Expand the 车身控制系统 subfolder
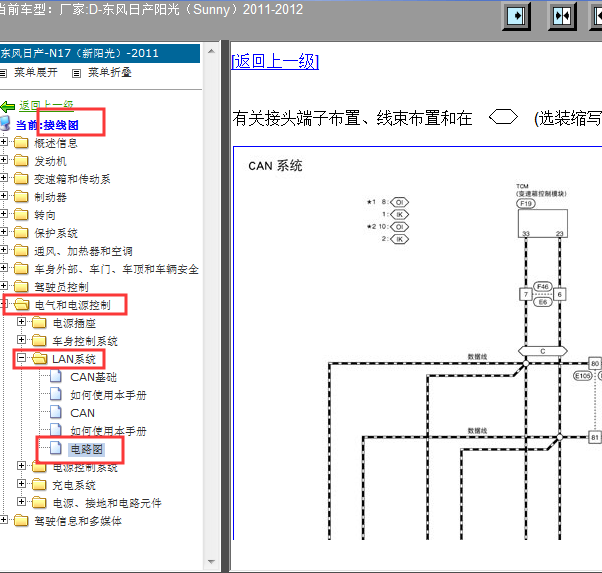This screenshot has height=573, width=602. click(x=22, y=339)
